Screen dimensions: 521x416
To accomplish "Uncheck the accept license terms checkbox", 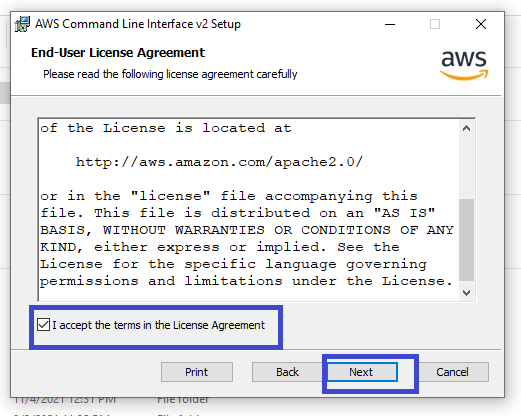I will click(43, 325).
